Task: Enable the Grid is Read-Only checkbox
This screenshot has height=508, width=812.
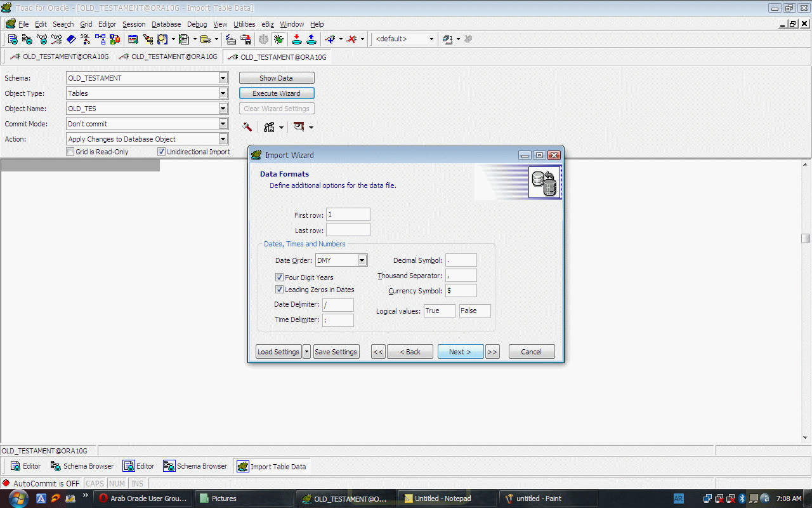Action: click(x=70, y=152)
